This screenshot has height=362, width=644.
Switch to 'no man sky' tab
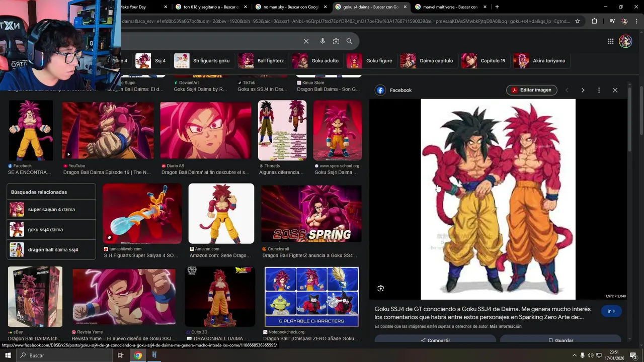pyautogui.click(x=290, y=7)
